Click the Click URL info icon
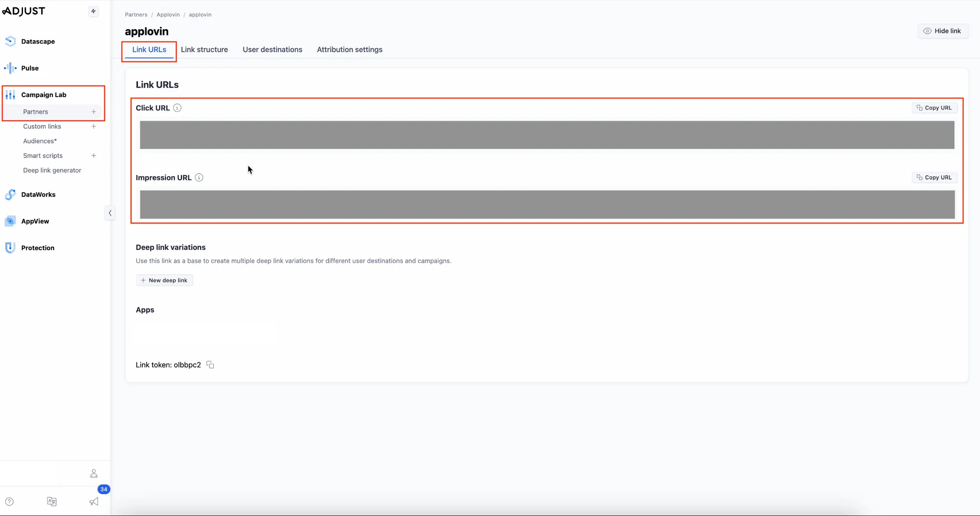The height and width of the screenshot is (516, 980). [177, 108]
